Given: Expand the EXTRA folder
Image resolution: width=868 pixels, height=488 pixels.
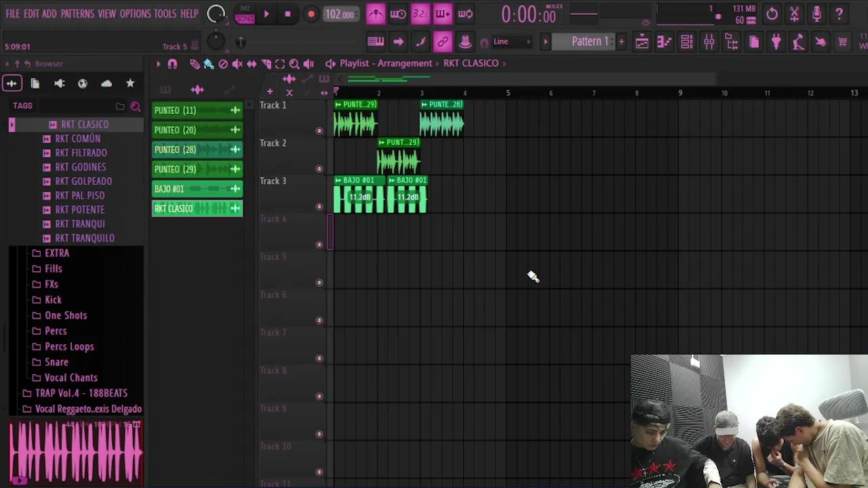Looking at the screenshot, I should pyautogui.click(x=57, y=253).
